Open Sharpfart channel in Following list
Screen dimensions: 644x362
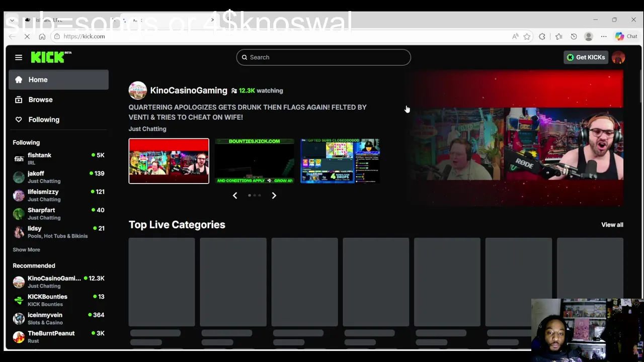(58, 214)
